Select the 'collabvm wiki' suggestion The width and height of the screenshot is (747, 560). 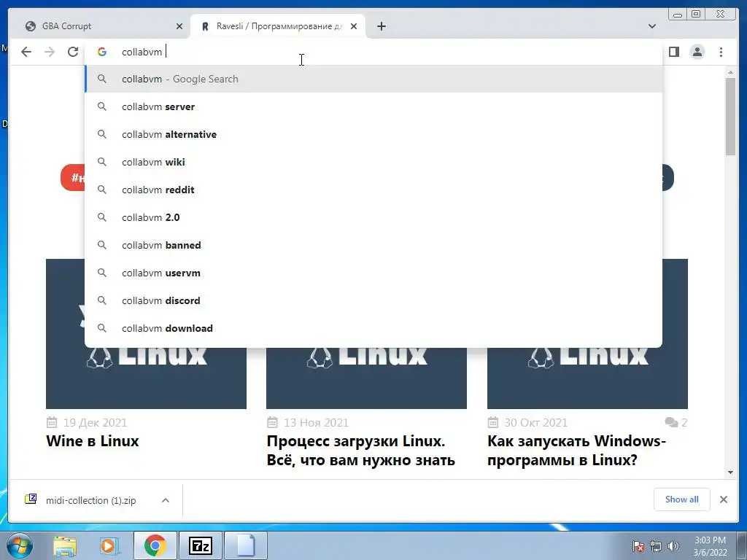[x=373, y=162]
